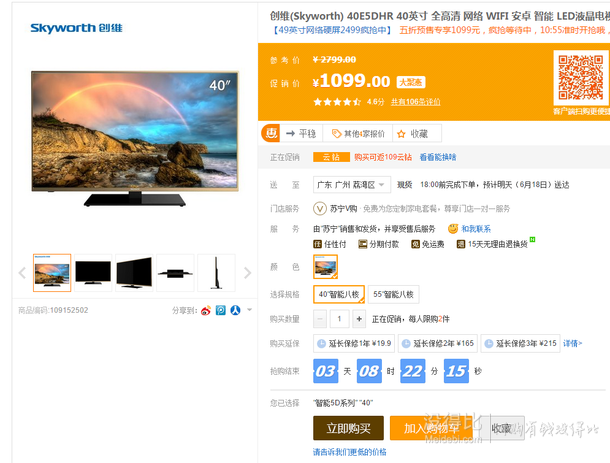Click the smiley 和我联系 contact icon
This screenshot has width=610, height=463.
coord(453,229)
